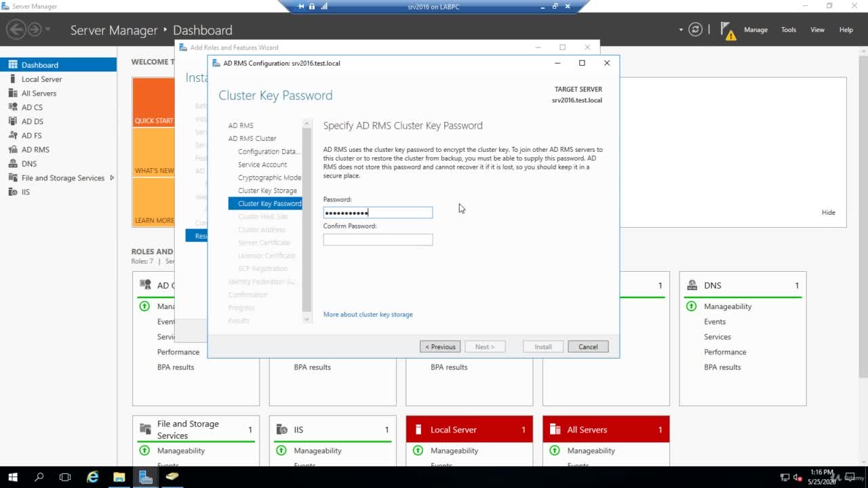Click the AD CS icon in the sidebar

12,107
